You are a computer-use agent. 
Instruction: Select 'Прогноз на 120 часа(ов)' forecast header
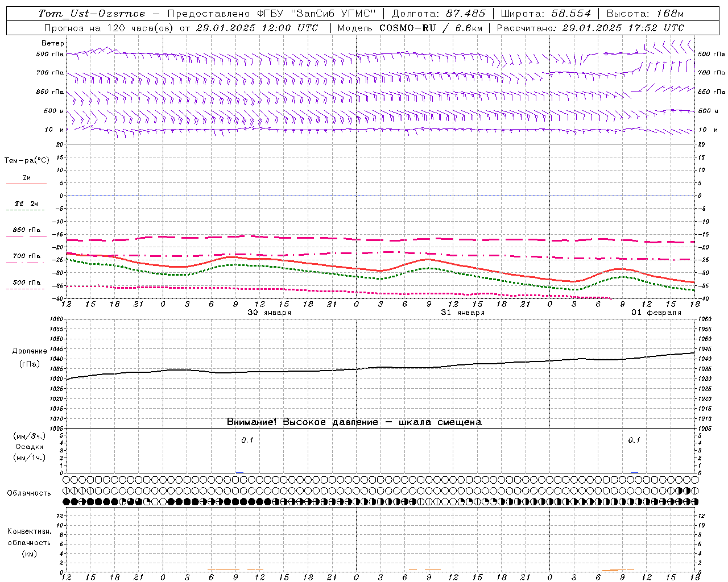click(110, 28)
